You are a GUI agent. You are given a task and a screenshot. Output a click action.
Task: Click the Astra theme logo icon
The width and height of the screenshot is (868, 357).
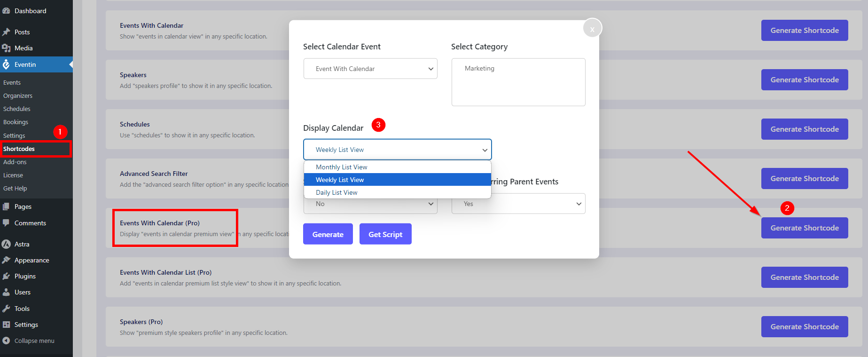(x=6, y=244)
